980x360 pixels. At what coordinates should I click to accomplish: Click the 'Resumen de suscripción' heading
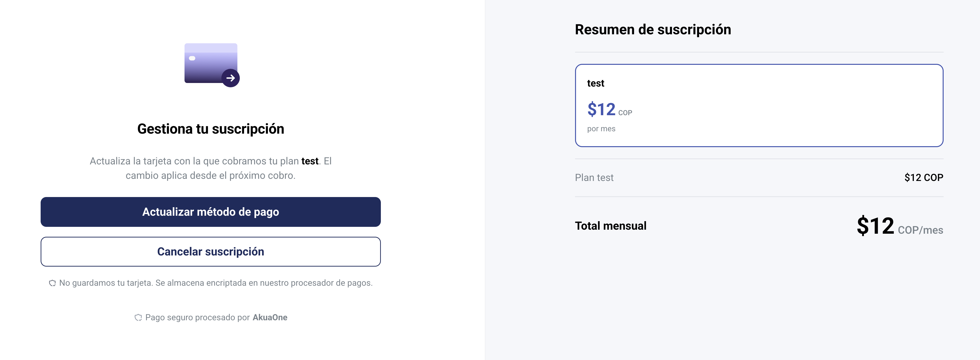pos(653,30)
